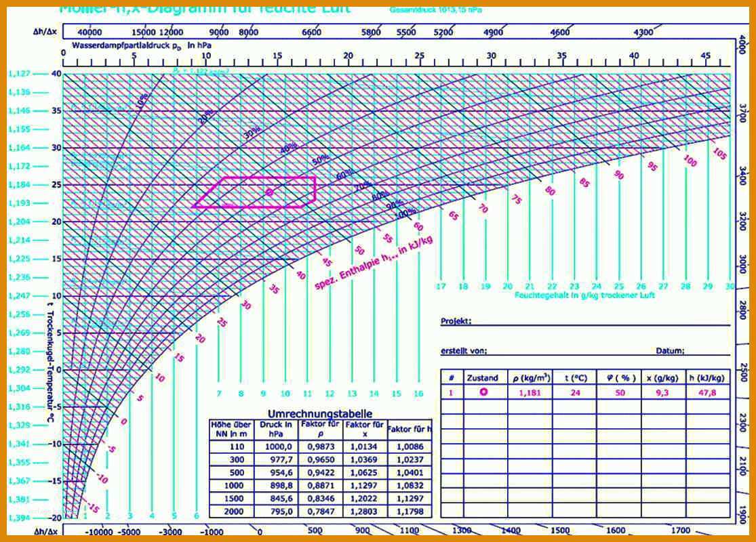Click the 1,341 density value
Image resolution: width=756 pixels, height=542 pixels.
click(x=19, y=444)
